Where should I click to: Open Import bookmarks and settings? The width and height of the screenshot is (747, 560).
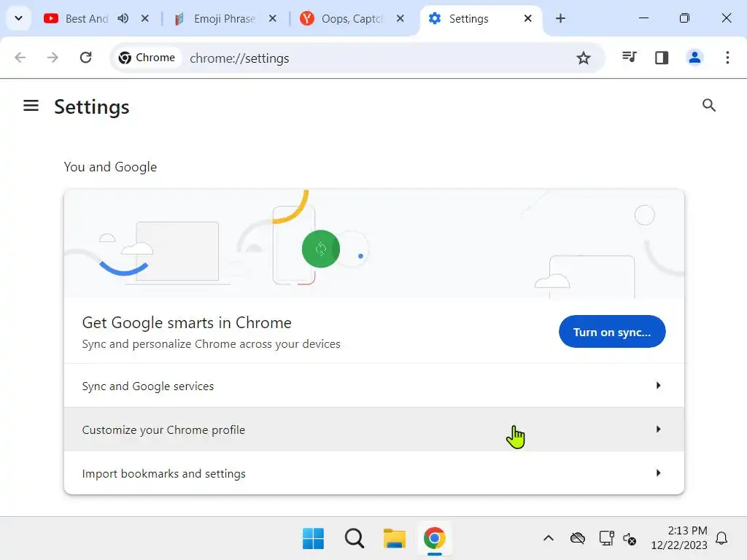pyautogui.click(x=374, y=473)
